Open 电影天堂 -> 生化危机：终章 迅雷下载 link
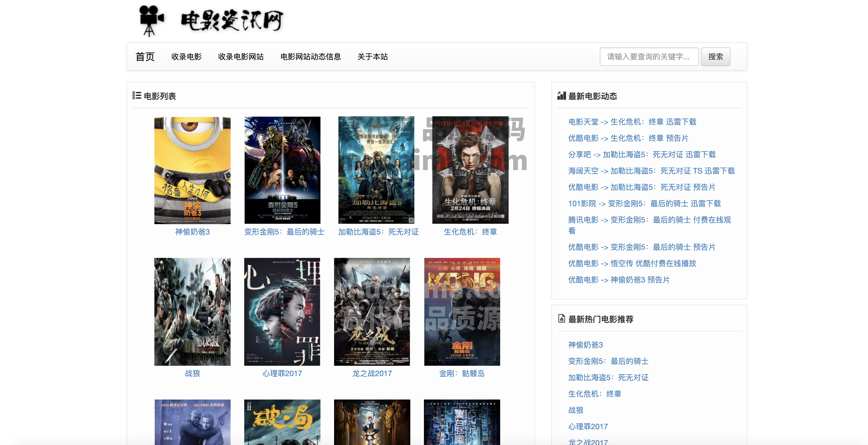 click(x=632, y=122)
